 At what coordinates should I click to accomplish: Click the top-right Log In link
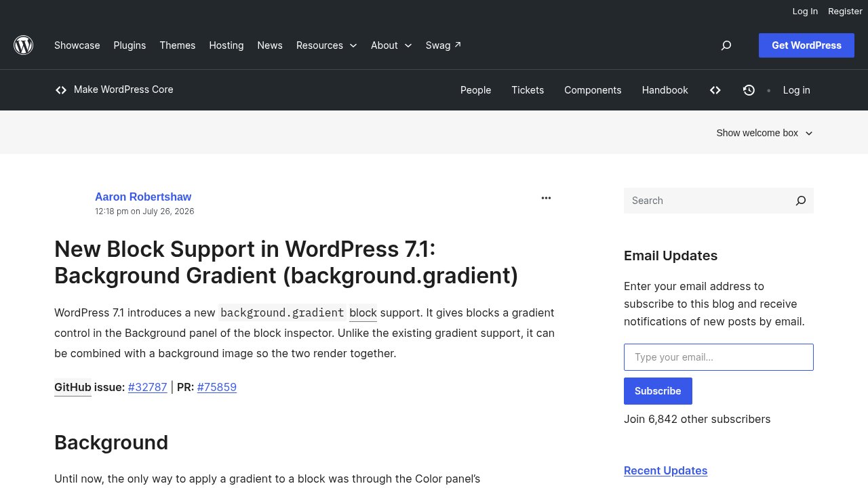click(x=805, y=11)
